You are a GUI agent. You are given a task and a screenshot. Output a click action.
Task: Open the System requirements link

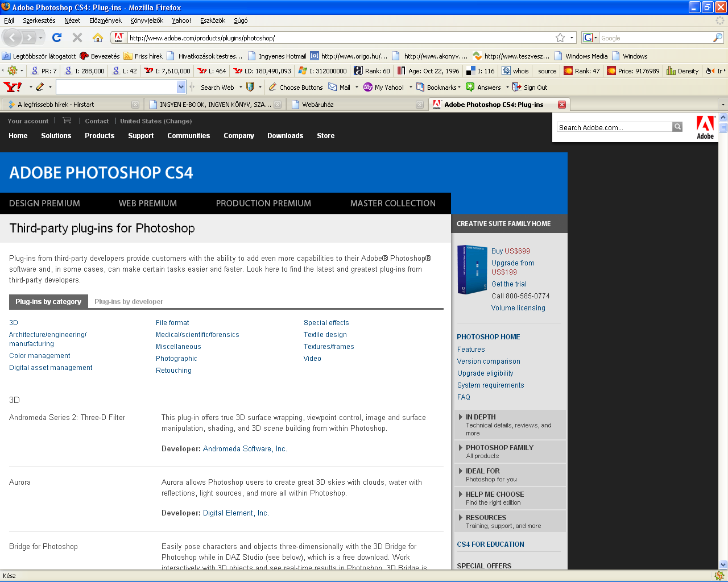click(x=490, y=385)
